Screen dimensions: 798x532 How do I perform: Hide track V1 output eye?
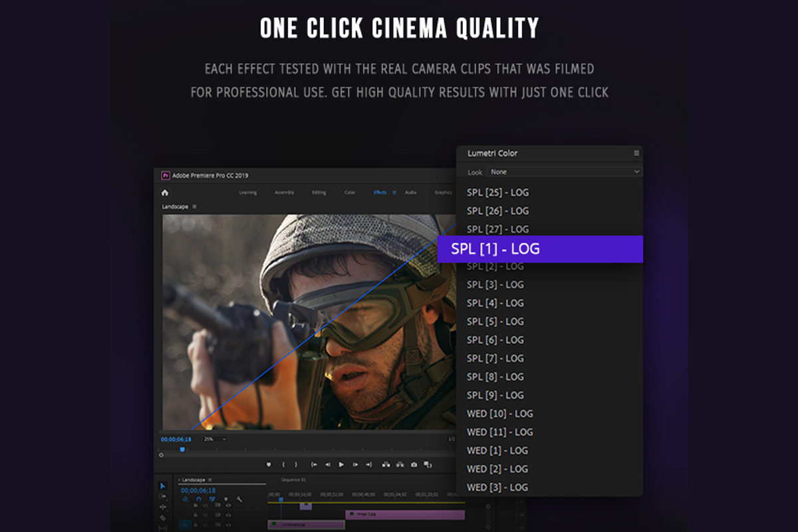coord(229,525)
